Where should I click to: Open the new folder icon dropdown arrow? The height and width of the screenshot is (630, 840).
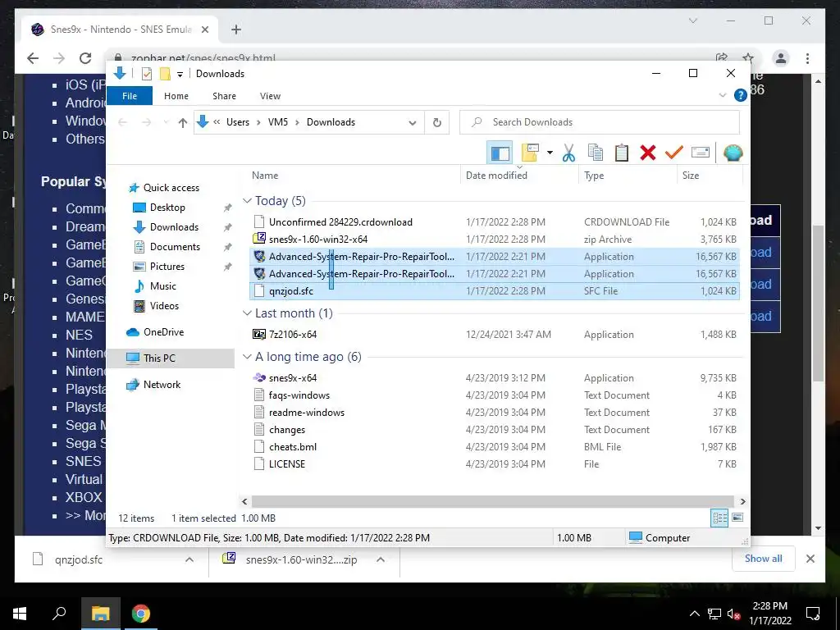[550, 153]
